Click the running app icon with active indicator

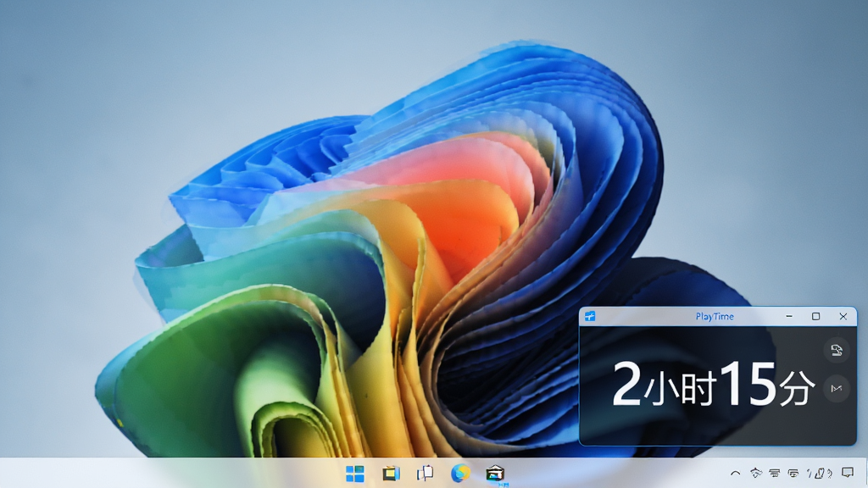click(x=495, y=474)
